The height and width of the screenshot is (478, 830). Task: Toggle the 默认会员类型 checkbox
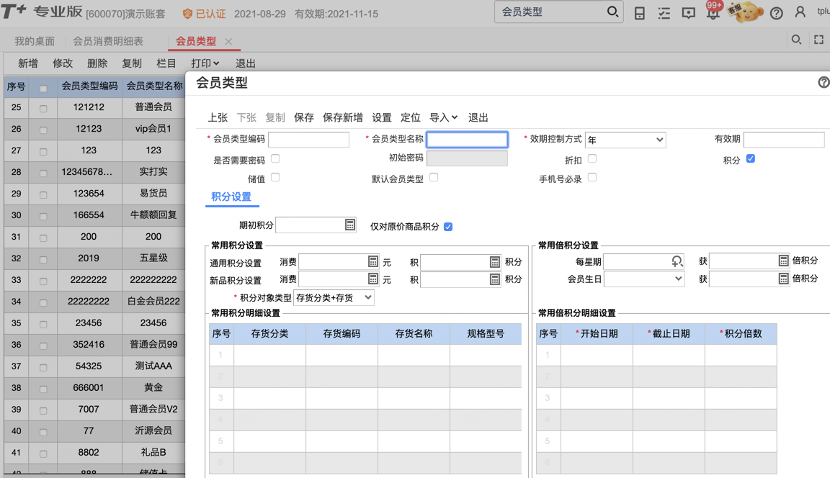434,177
